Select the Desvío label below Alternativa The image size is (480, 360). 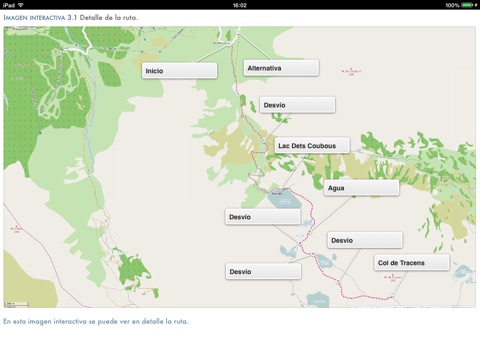[x=297, y=105]
